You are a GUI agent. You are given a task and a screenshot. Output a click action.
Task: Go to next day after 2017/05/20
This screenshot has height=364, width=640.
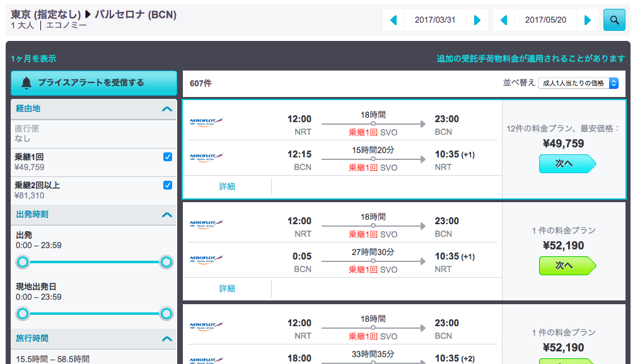(x=587, y=20)
